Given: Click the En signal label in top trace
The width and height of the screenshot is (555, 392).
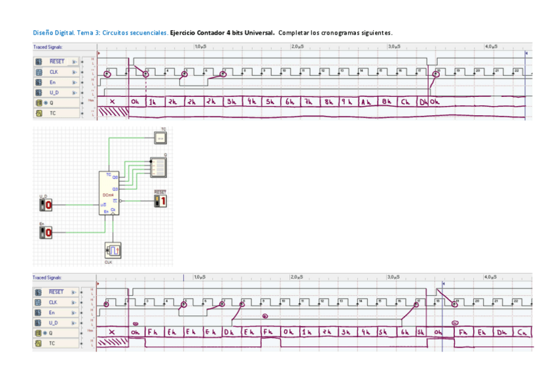Looking at the screenshot, I should [x=53, y=82].
